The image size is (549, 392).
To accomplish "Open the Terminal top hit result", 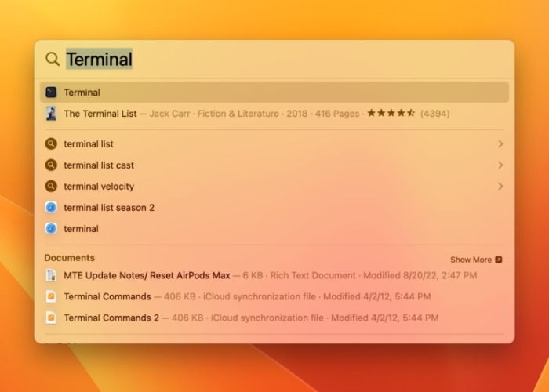I will tap(274, 93).
